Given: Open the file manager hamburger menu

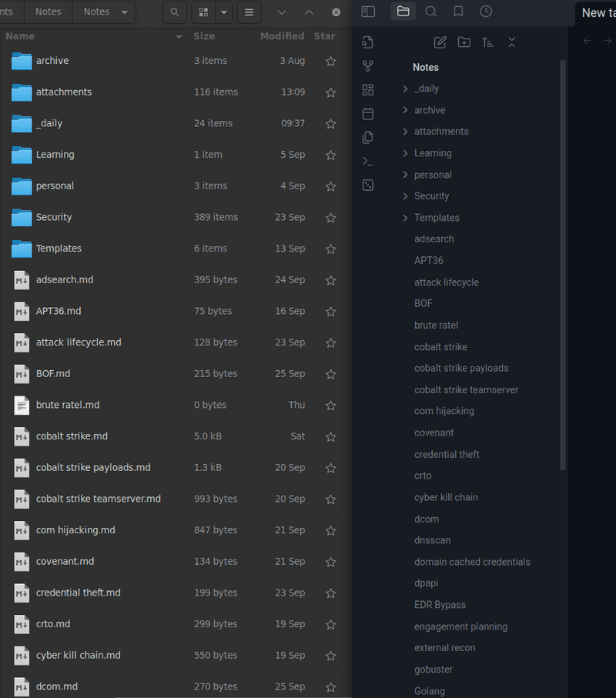Looking at the screenshot, I should pos(249,12).
